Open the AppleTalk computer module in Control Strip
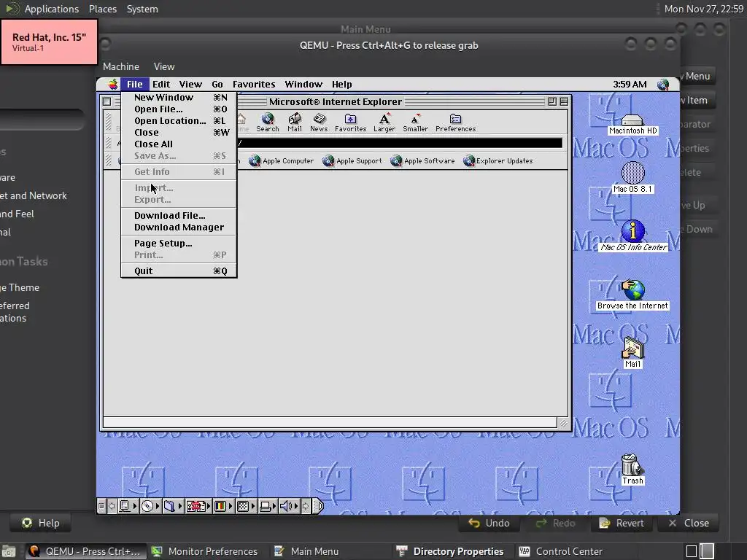This screenshot has height=560, width=747. click(x=128, y=506)
